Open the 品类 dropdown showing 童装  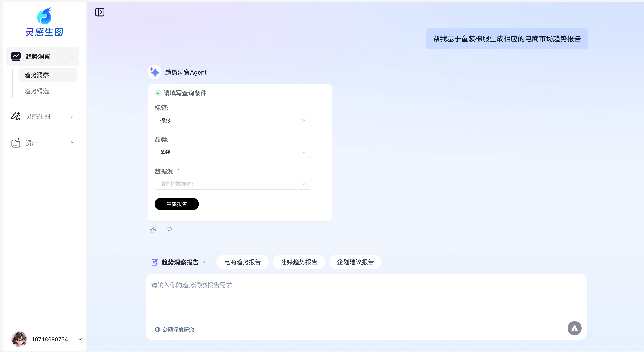pyautogui.click(x=233, y=152)
